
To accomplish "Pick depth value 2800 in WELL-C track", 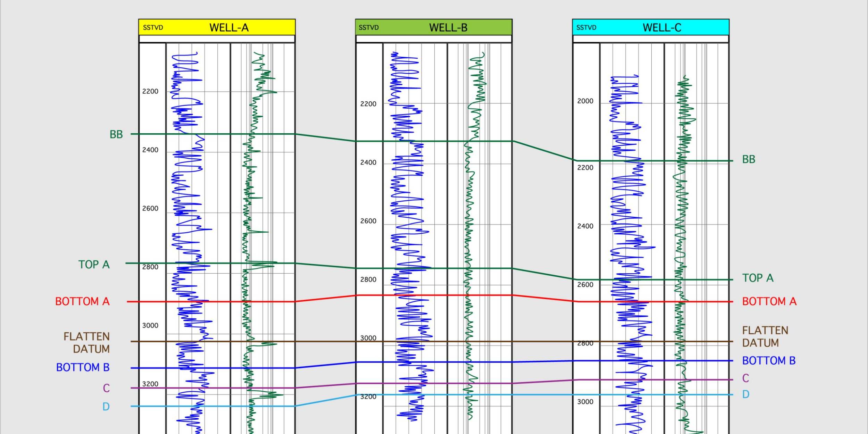I will (x=585, y=343).
